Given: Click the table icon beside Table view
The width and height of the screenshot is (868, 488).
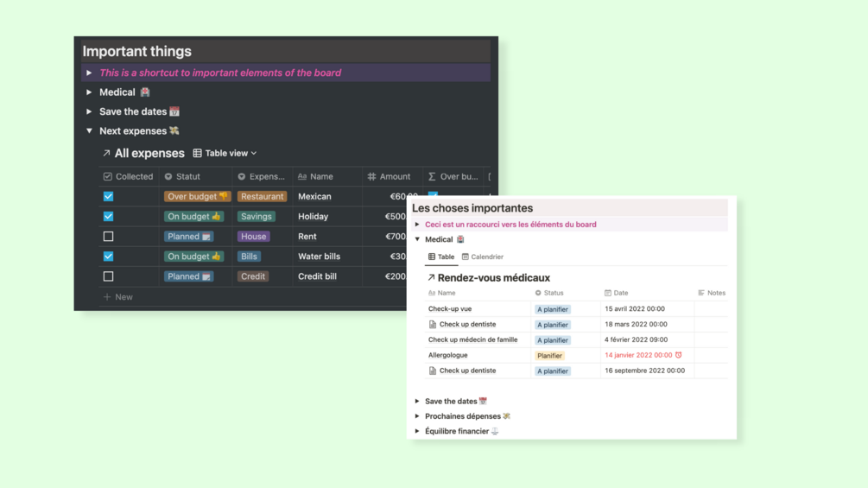Looking at the screenshot, I should pos(197,153).
